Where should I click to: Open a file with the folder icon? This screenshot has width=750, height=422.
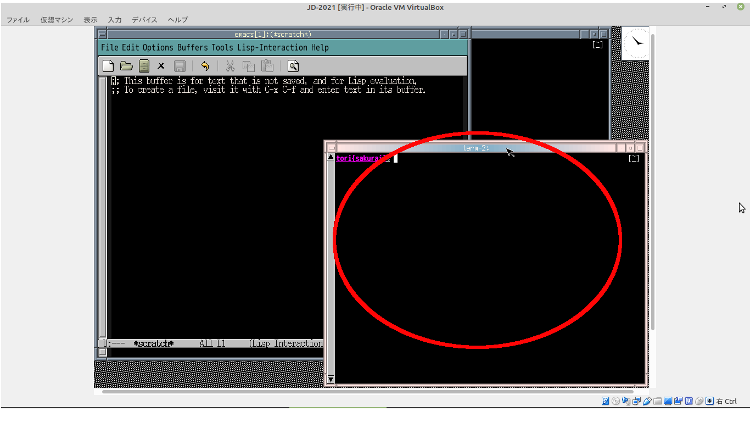[126, 66]
